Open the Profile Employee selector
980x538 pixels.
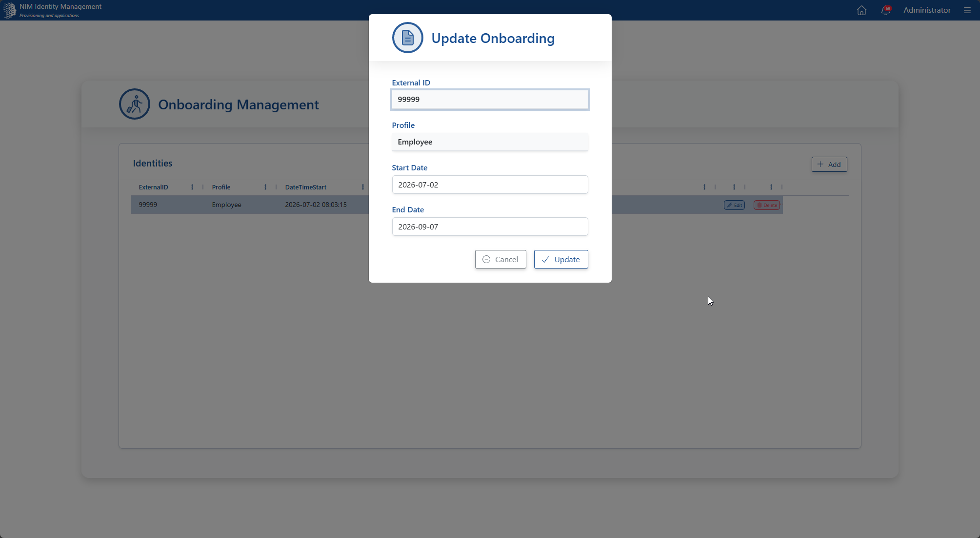pyautogui.click(x=490, y=142)
